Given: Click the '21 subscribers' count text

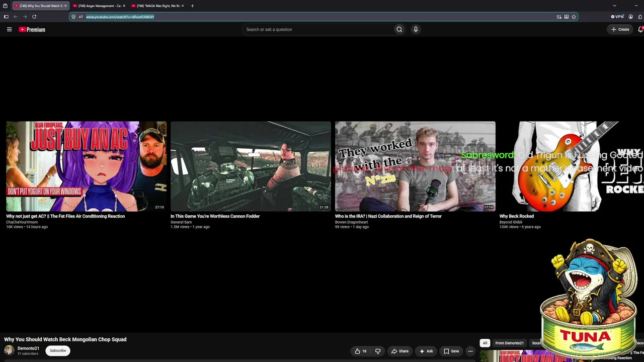Looking at the screenshot, I should pos(28,354).
